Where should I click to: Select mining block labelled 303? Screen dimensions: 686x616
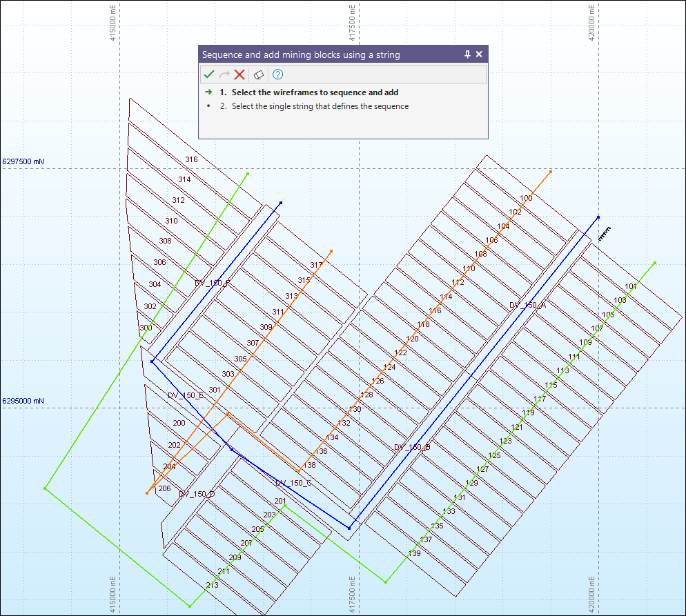click(x=228, y=374)
